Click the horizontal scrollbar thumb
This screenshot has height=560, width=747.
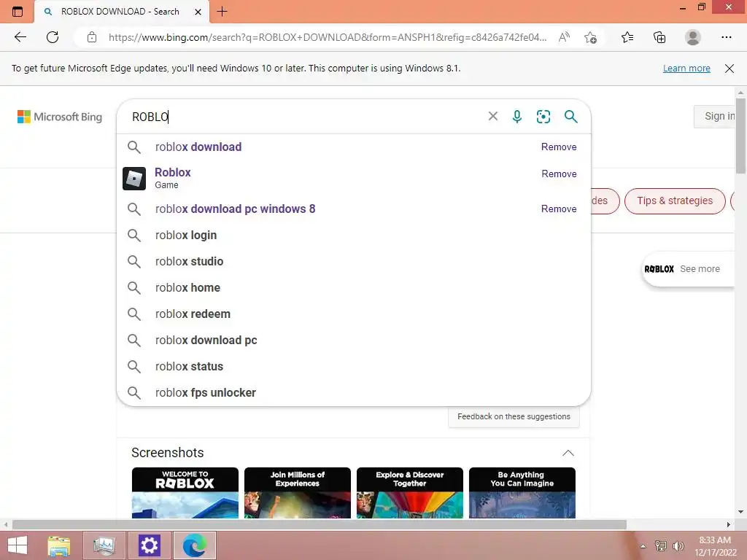(320, 524)
